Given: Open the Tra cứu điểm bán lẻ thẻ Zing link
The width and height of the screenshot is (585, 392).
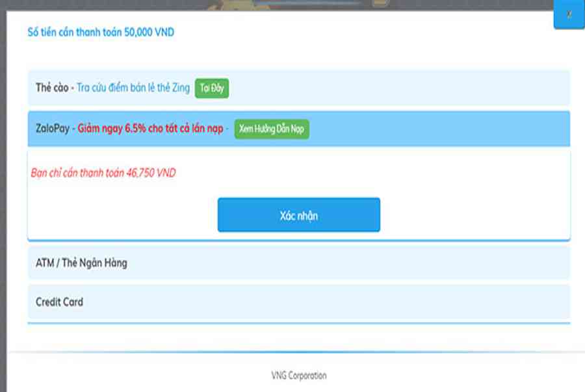Looking at the screenshot, I should coord(133,88).
